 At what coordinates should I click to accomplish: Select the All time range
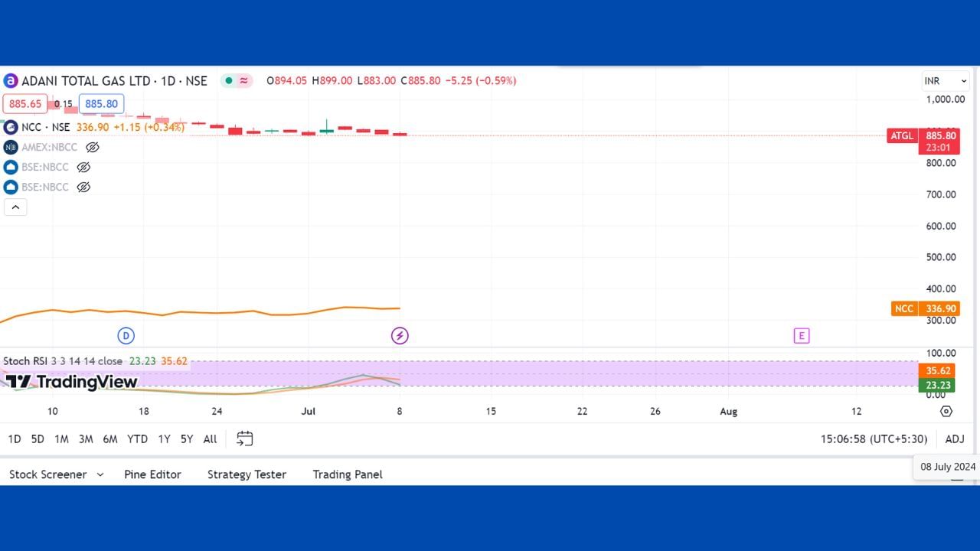(210, 439)
